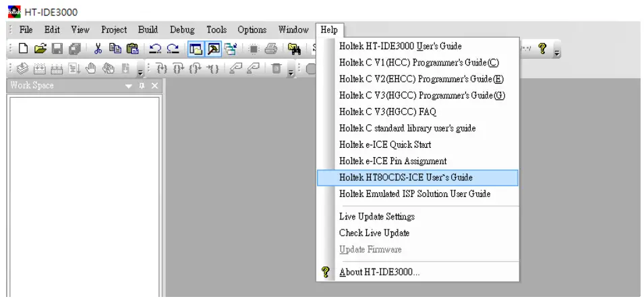Click the Open folder toolbar icon
Viewport: 644px width, 301px height.
[40, 49]
